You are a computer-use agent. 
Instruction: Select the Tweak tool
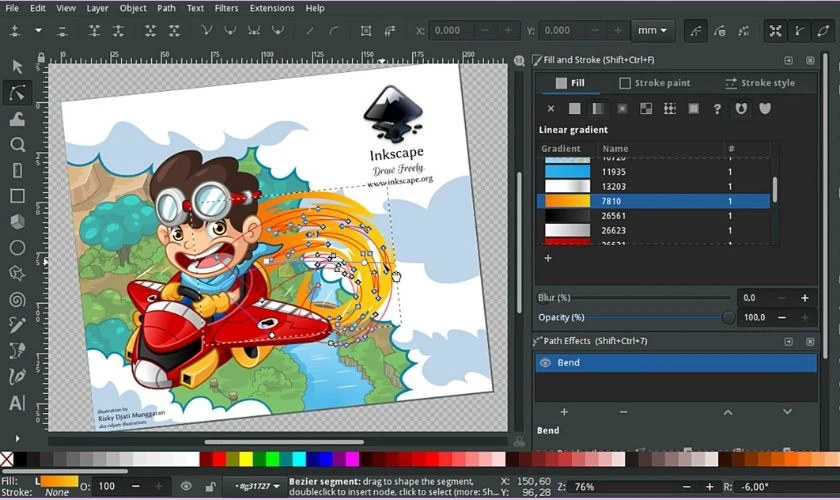click(x=17, y=119)
